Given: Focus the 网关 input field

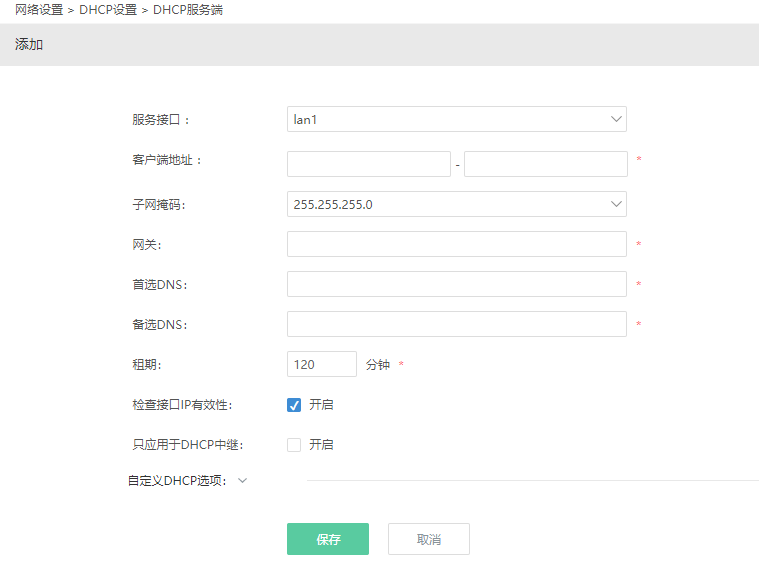Looking at the screenshot, I should pos(456,244).
